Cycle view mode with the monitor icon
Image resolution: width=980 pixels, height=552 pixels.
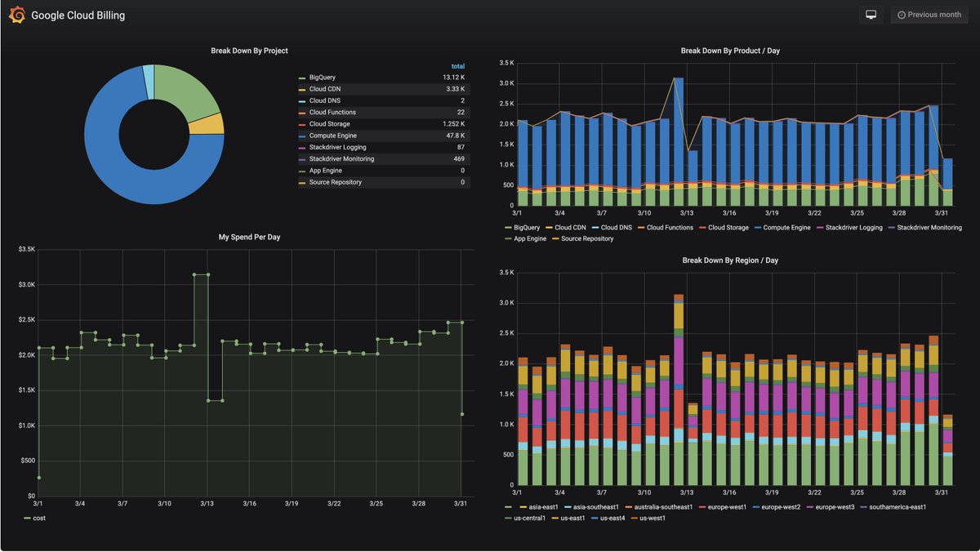871,15
